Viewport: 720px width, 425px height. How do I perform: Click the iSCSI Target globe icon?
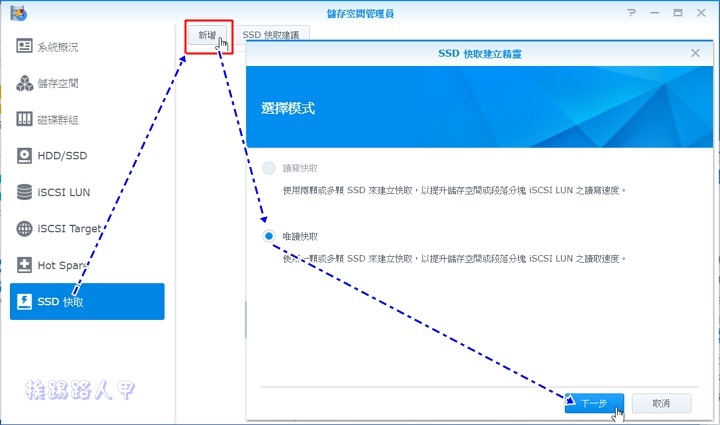click(x=24, y=228)
